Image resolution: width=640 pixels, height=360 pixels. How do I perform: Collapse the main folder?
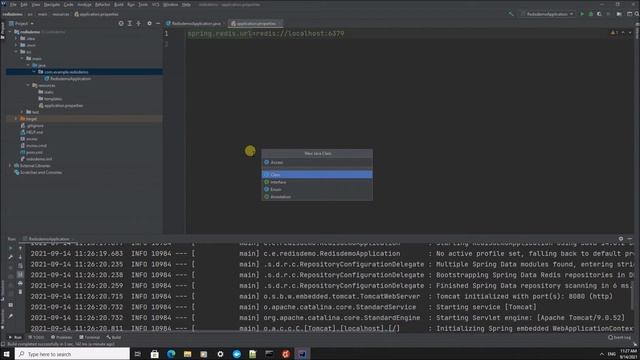pos(22,58)
